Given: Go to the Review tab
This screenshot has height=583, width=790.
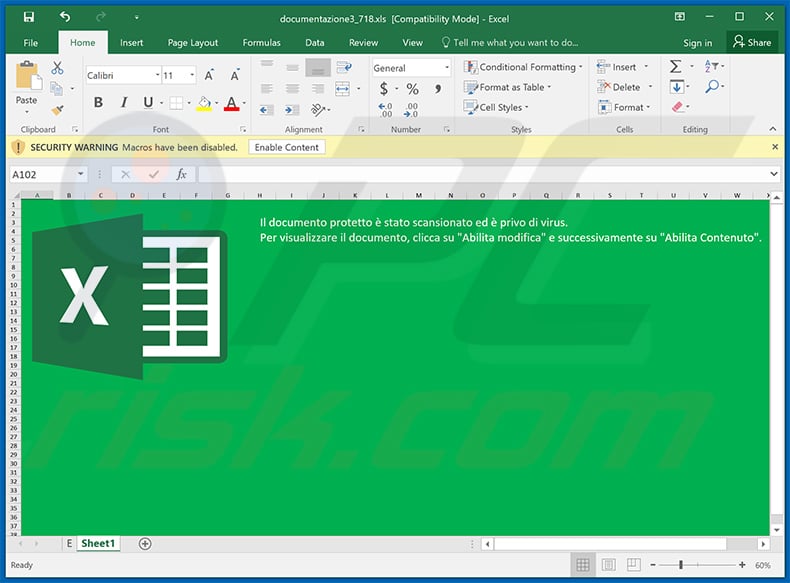Looking at the screenshot, I should [x=363, y=43].
